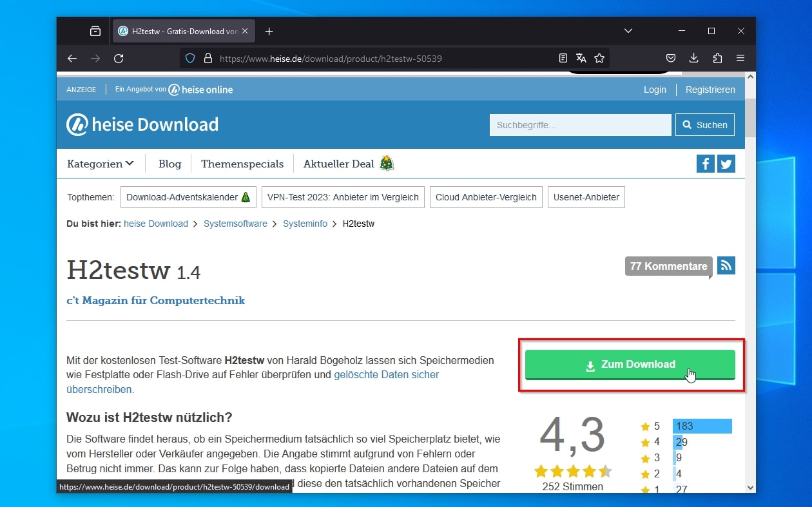Click the 3-star rating bar showing 9
Image resolution: width=812 pixels, height=507 pixels.
click(675, 458)
